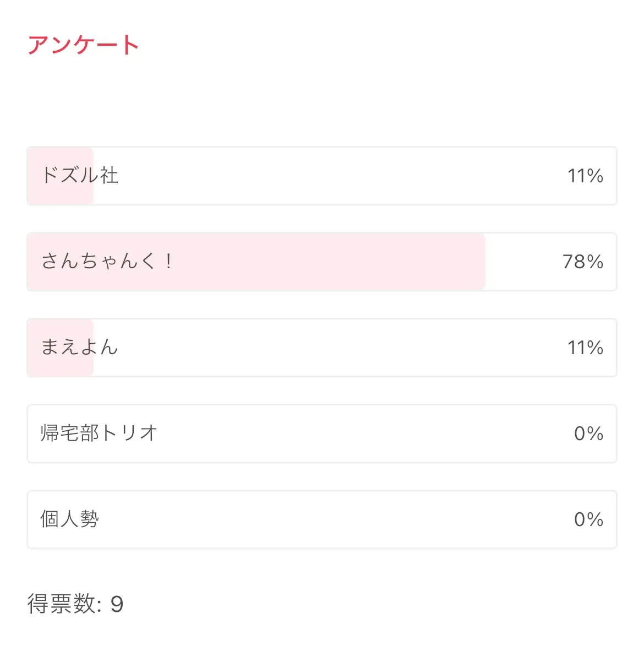This screenshot has height=645, width=644.
Task: Vote for the 個人勢 option
Action: (x=70, y=519)
